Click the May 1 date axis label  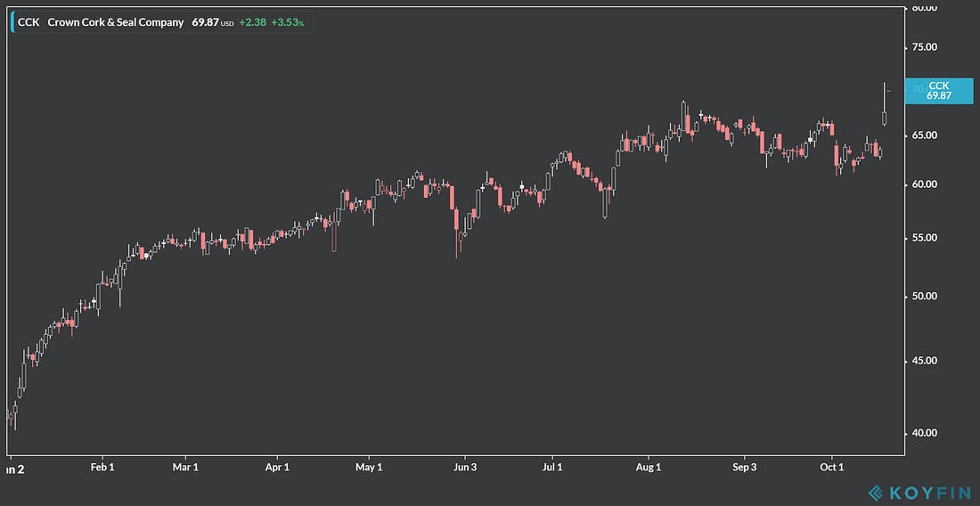pyautogui.click(x=369, y=468)
